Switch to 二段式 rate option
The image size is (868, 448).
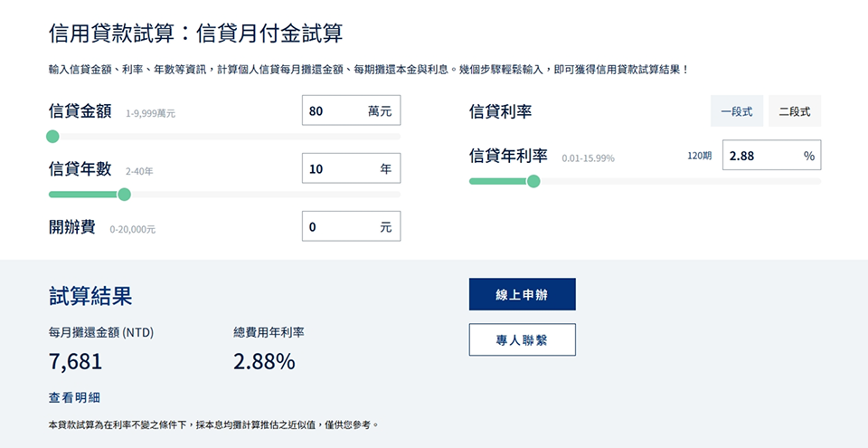pyautogui.click(x=795, y=112)
